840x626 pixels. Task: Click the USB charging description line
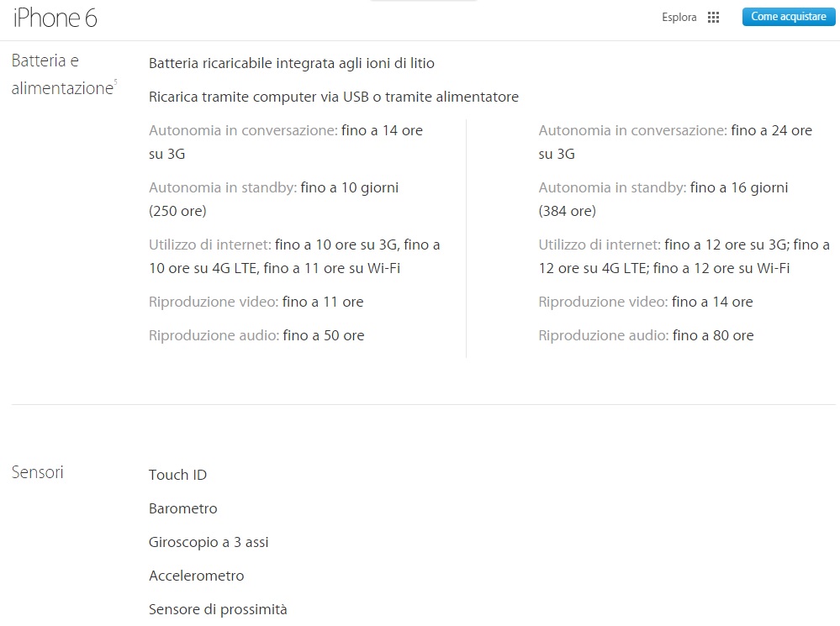click(333, 97)
